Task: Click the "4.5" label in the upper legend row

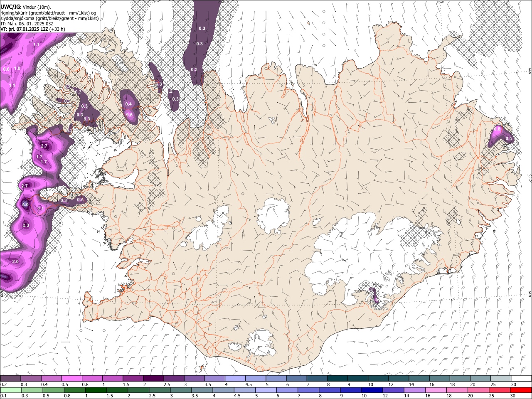Action: coord(249,384)
